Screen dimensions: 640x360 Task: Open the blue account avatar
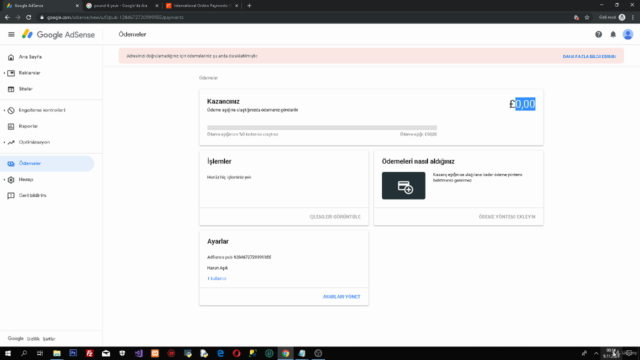point(628,35)
